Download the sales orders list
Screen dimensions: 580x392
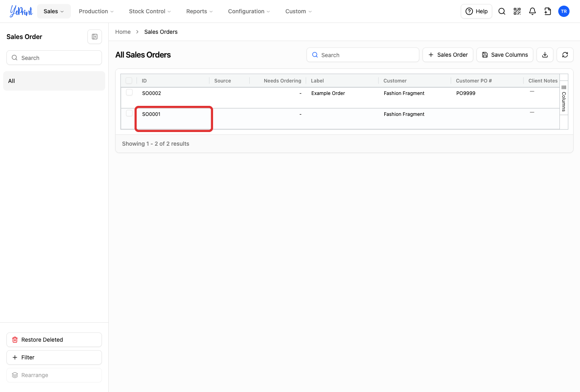[545, 55]
